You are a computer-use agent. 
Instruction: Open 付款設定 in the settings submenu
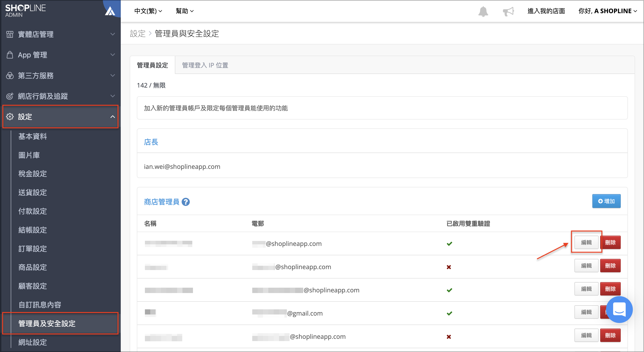pyautogui.click(x=33, y=211)
